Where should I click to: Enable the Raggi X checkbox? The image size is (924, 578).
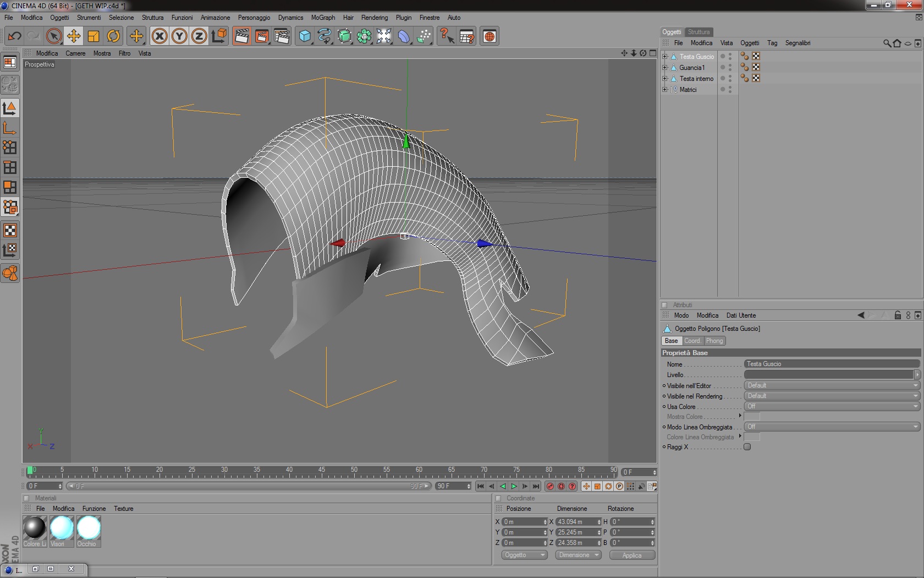[747, 447]
